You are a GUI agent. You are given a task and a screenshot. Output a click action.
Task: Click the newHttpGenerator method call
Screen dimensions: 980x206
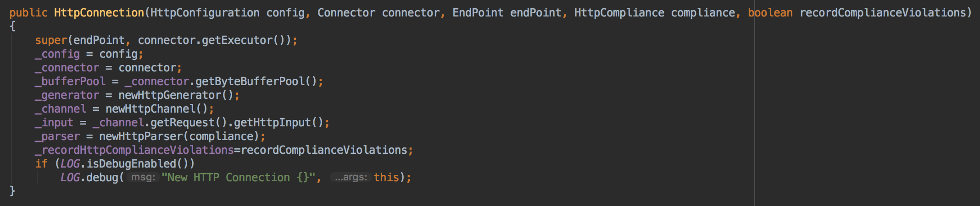click(170, 95)
